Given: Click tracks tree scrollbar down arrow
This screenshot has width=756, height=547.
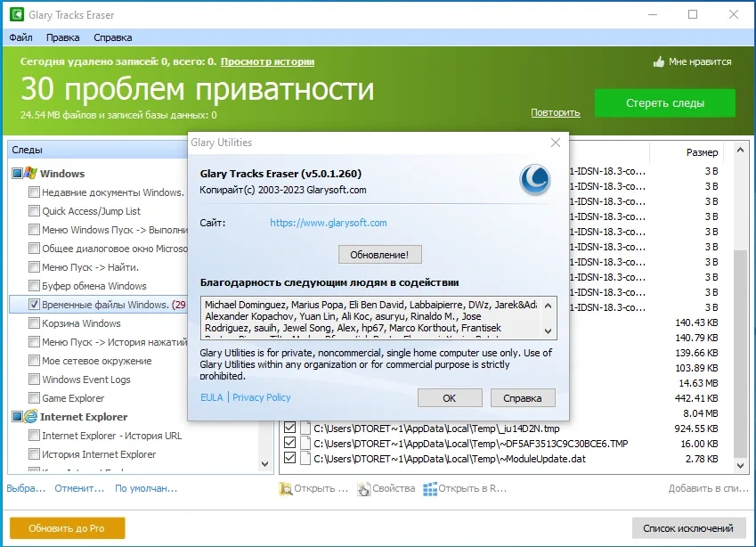Looking at the screenshot, I should coord(264,464).
